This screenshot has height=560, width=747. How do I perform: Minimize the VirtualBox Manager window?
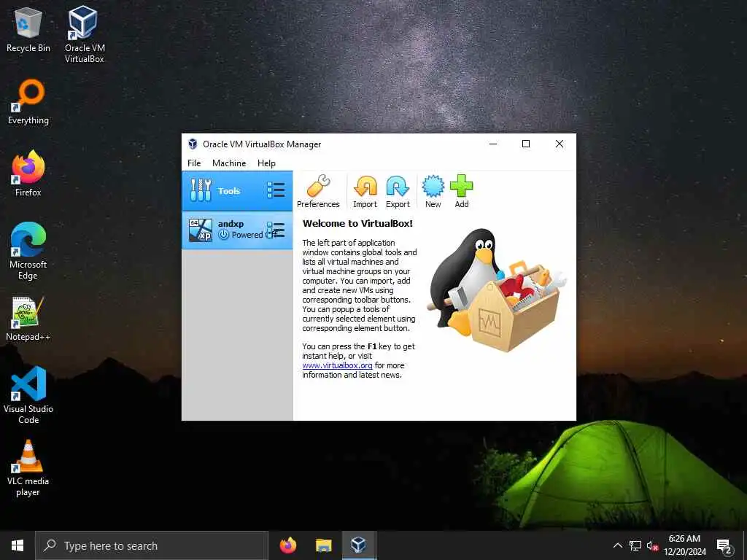coord(493,144)
